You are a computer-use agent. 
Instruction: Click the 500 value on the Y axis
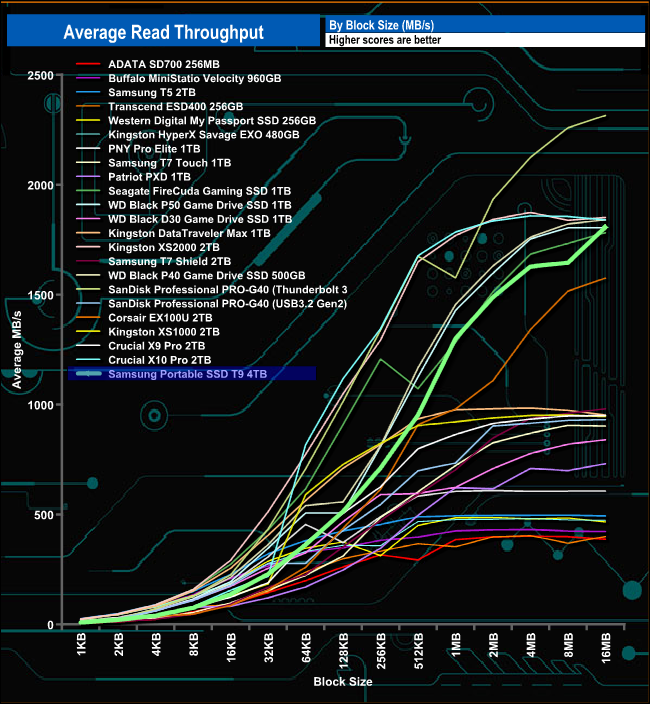click(x=44, y=515)
